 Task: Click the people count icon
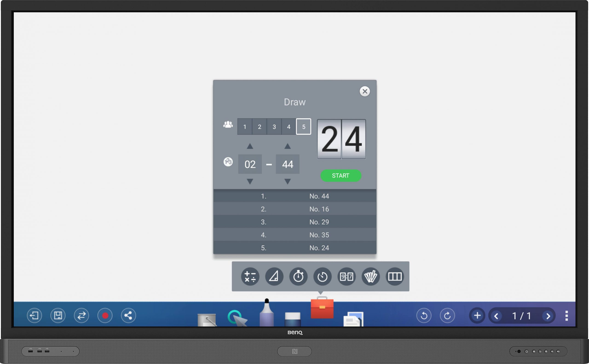(228, 124)
